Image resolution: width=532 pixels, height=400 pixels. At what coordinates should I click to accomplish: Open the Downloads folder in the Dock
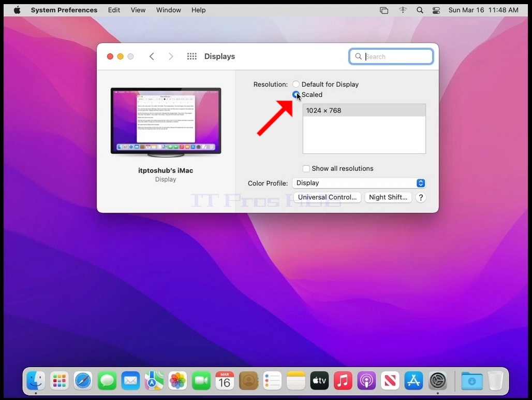click(x=471, y=381)
